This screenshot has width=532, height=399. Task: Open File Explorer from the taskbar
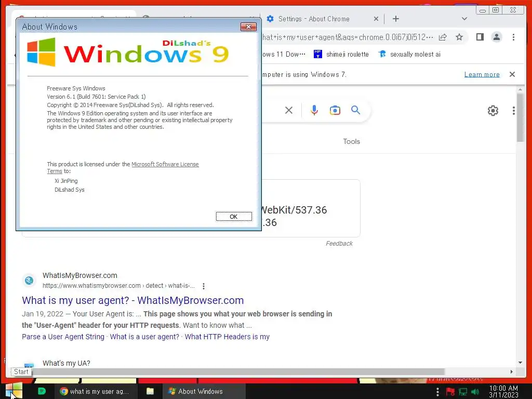150,391
